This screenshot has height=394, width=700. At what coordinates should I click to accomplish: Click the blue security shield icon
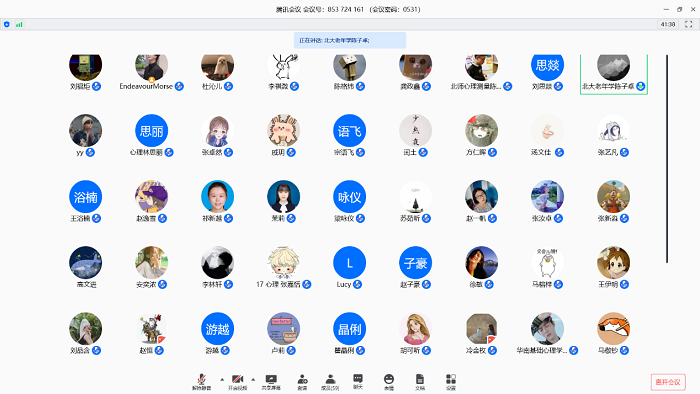(7, 25)
